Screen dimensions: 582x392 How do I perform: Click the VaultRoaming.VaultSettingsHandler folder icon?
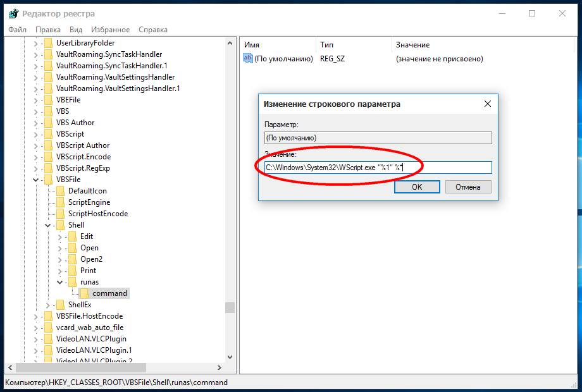point(48,77)
